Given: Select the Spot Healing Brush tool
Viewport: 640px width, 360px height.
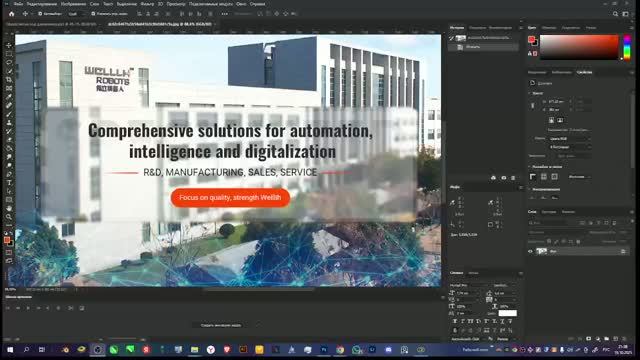Looking at the screenshot, I should [9, 105].
